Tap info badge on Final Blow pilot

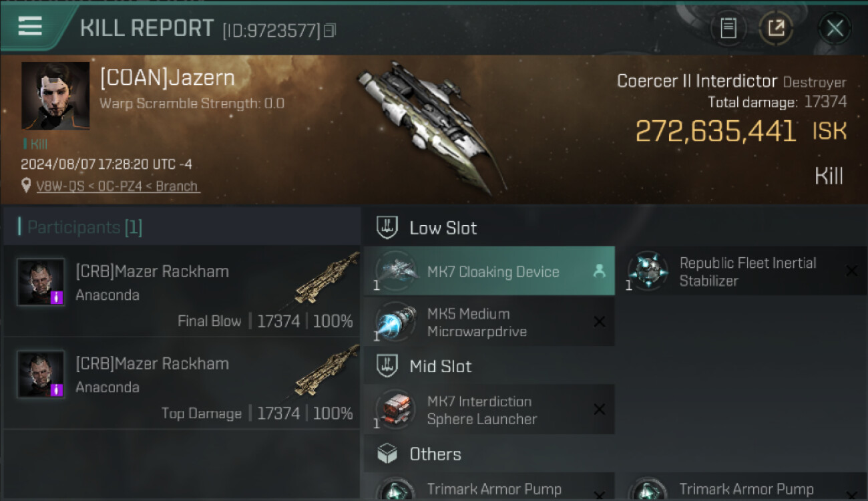(57, 297)
